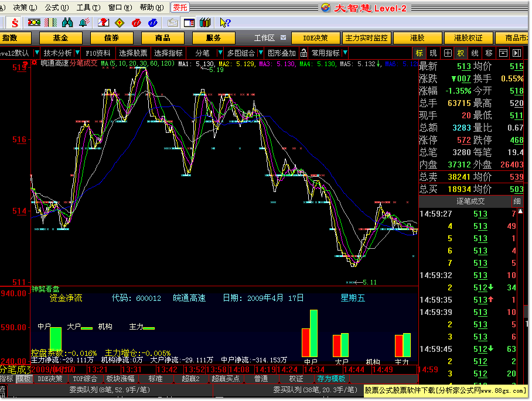Click the binoculars search icon
The image size is (532, 401).
pyautogui.click(x=67, y=23)
